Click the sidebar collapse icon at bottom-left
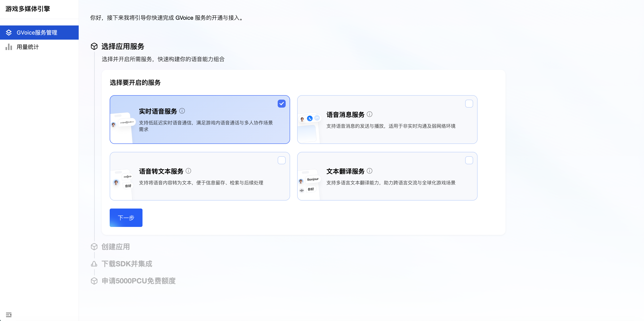The image size is (644, 321). click(x=9, y=315)
